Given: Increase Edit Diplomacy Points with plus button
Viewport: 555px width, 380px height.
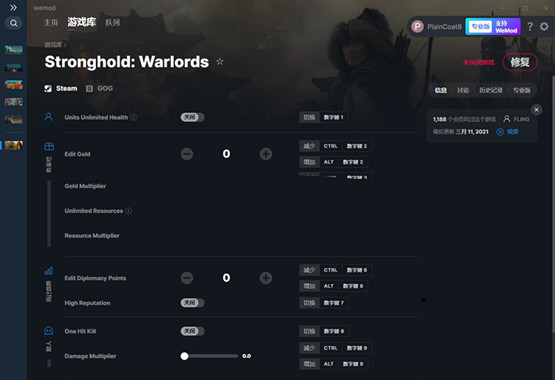Looking at the screenshot, I should 266,278.
